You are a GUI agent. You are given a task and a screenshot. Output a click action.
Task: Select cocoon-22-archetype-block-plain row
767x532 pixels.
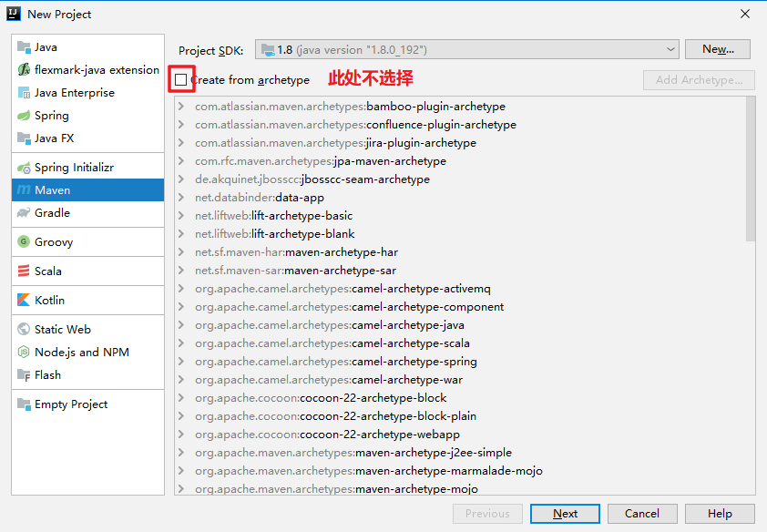click(x=460, y=415)
